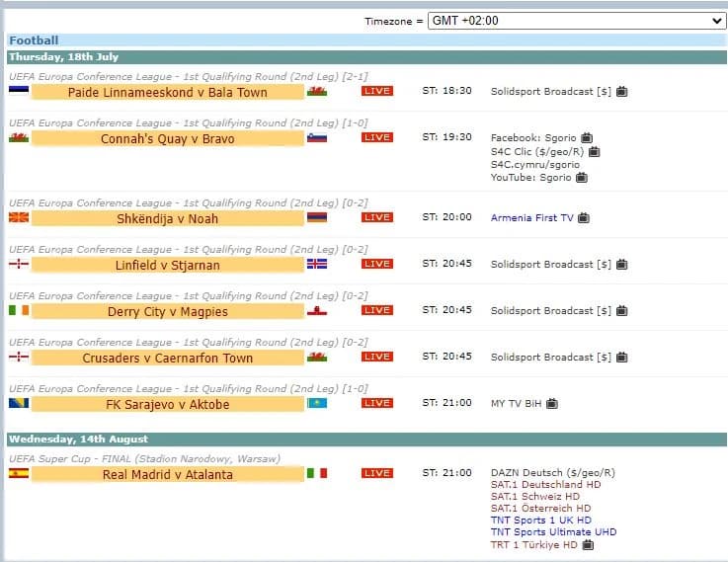The height and width of the screenshot is (562, 728).
Task: Click Bosnia flag beside FK Sarajevo
Action: [19, 402]
